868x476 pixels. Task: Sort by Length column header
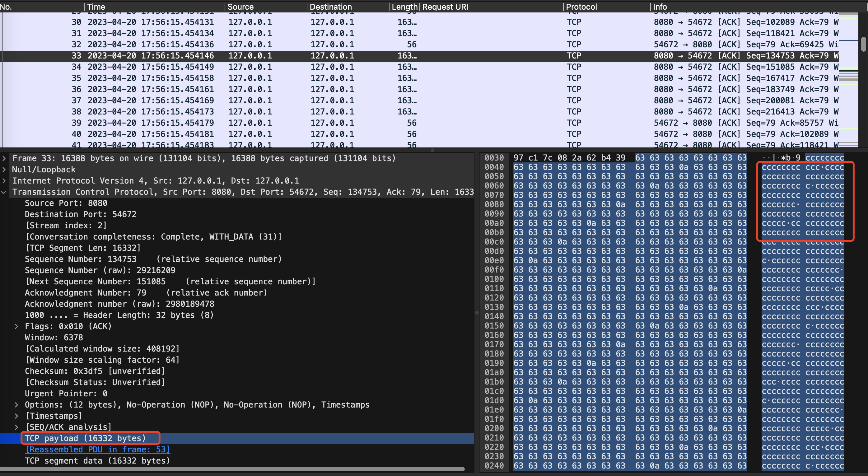pyautogui.click(x=404, y=7)
